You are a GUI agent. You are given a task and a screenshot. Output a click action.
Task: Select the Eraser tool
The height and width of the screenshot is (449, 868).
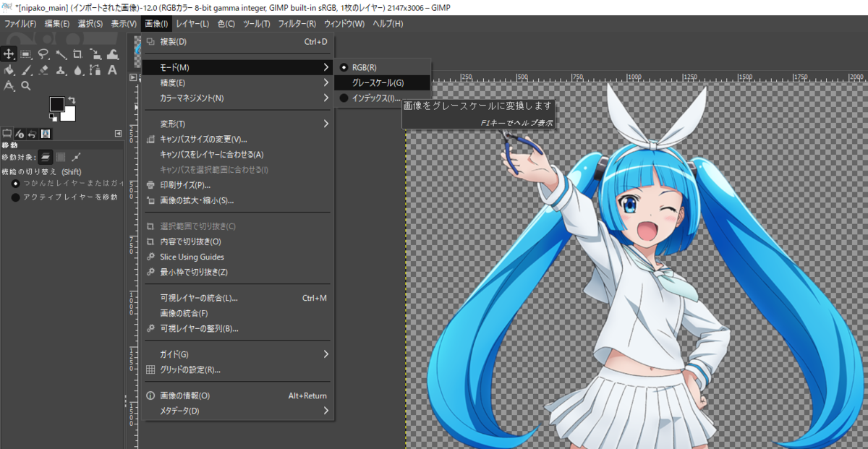click(42, 71)
